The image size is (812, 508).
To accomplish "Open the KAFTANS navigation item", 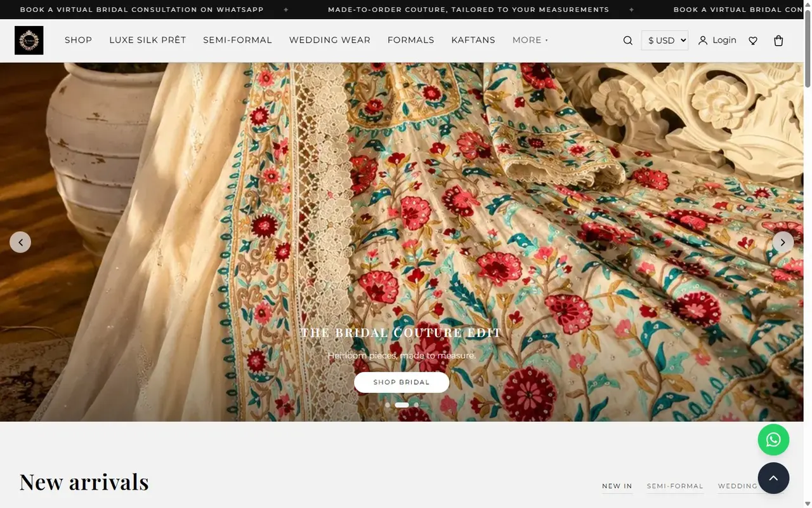I will 473,40.
